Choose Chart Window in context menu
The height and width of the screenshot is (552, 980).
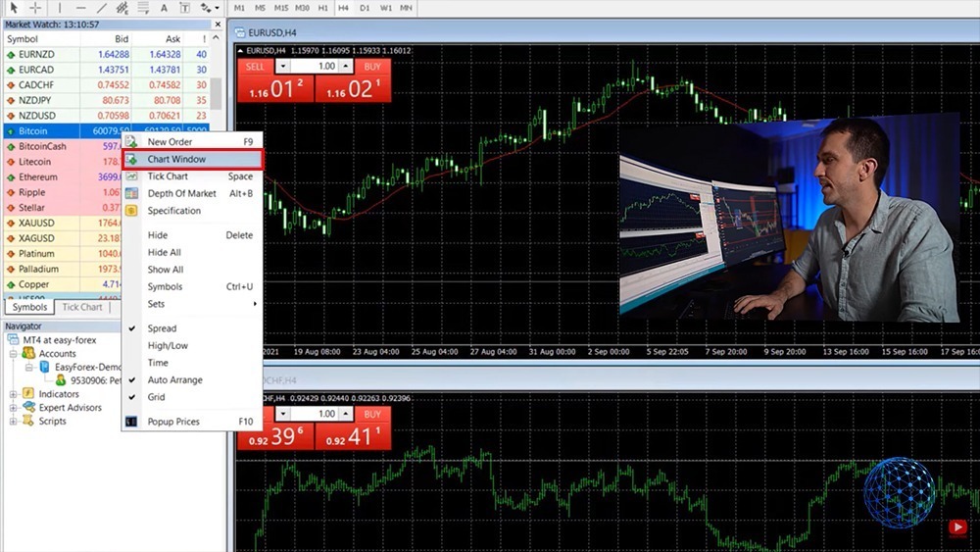[192, 160]
